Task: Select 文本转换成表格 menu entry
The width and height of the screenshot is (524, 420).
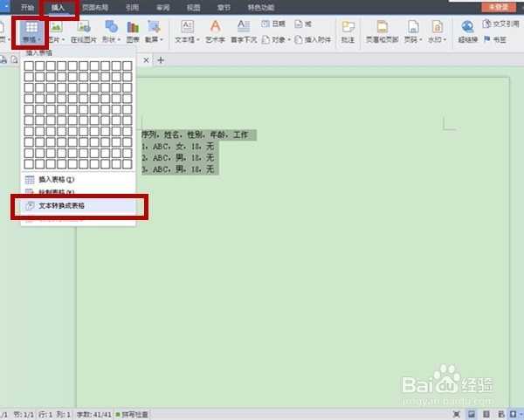Action: click(79, 205)
